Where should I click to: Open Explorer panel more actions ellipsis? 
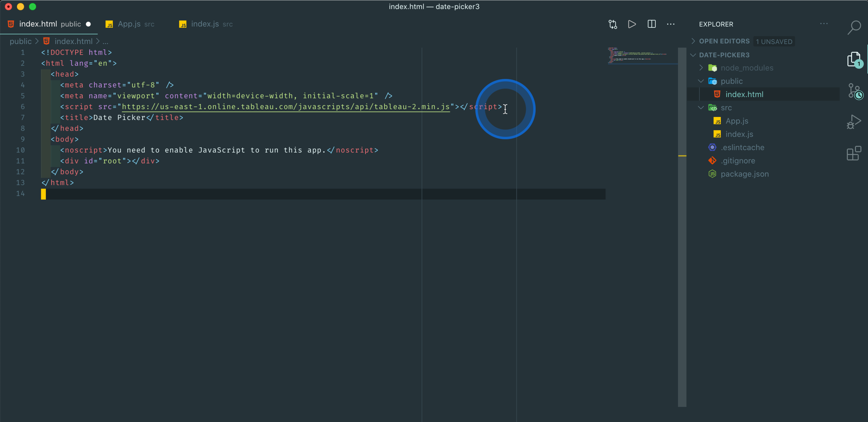tap(824, 24)
